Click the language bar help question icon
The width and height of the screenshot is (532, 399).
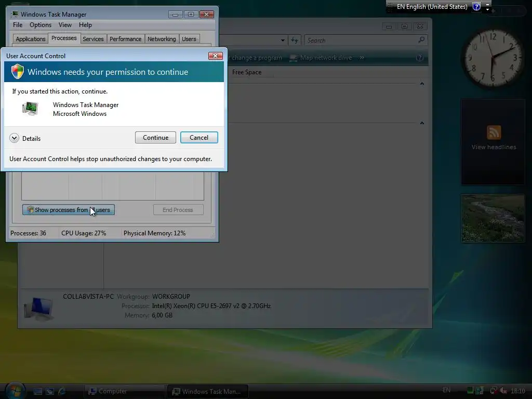[x=476, y=6]
